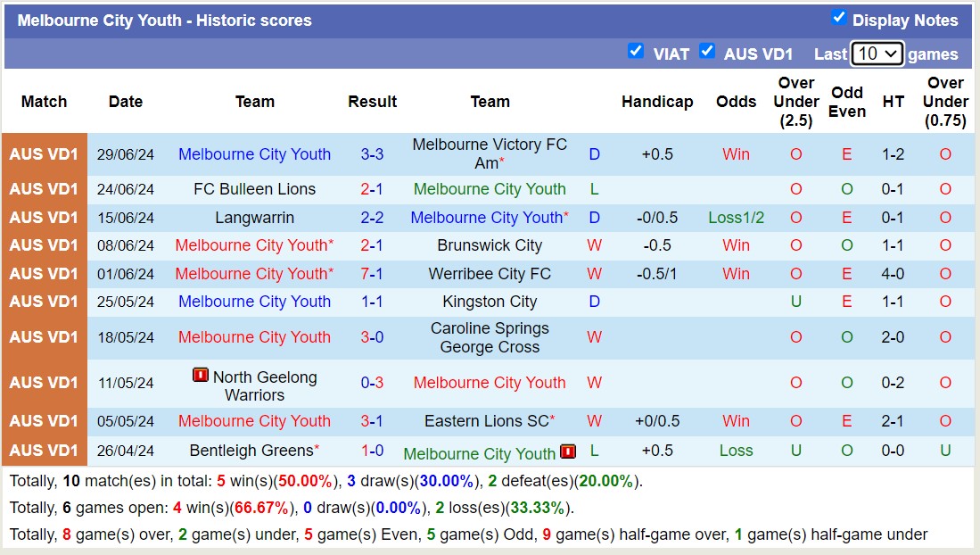Click the Date column header
Viewport: 980px width, 555px height.
point(126,102)
